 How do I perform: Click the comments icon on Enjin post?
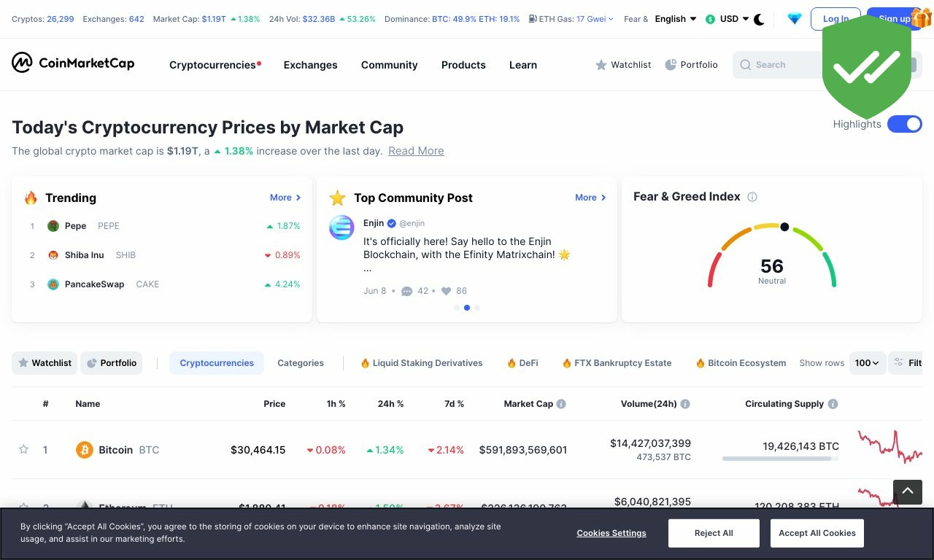pyautogui.click(x=407, y=291)
